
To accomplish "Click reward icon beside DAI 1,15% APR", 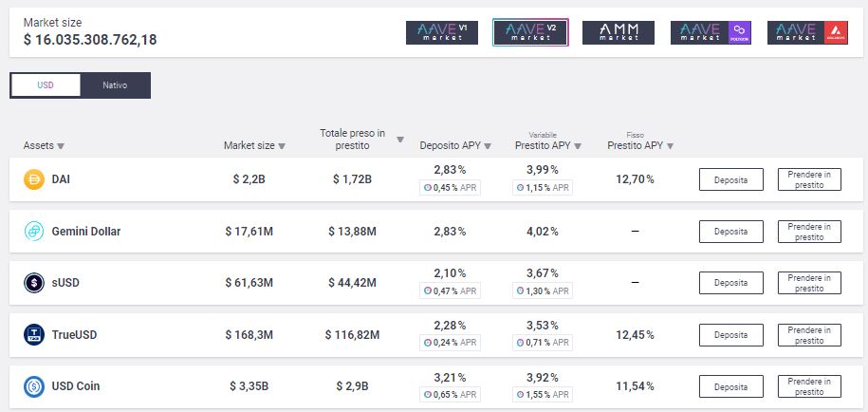I will click(520, 188).
